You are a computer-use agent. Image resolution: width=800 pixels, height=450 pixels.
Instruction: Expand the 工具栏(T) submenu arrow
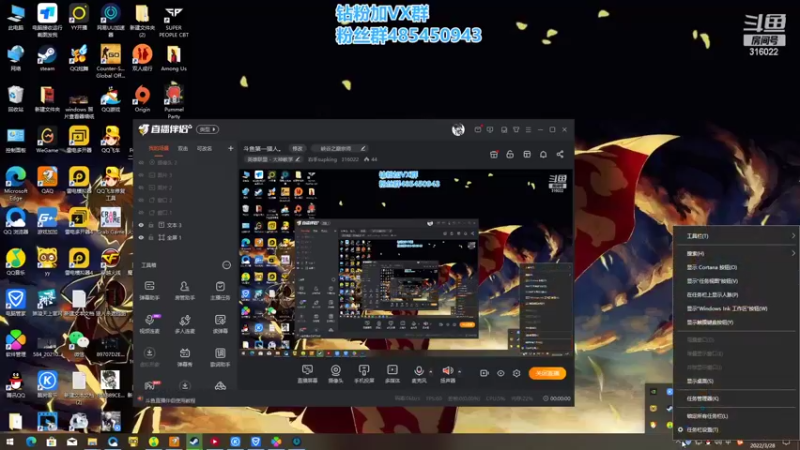[793, 236]
